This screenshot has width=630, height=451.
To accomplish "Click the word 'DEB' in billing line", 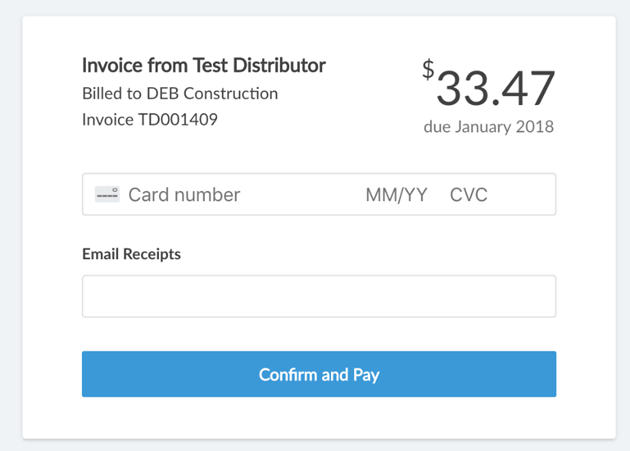I will coord(165,94).
